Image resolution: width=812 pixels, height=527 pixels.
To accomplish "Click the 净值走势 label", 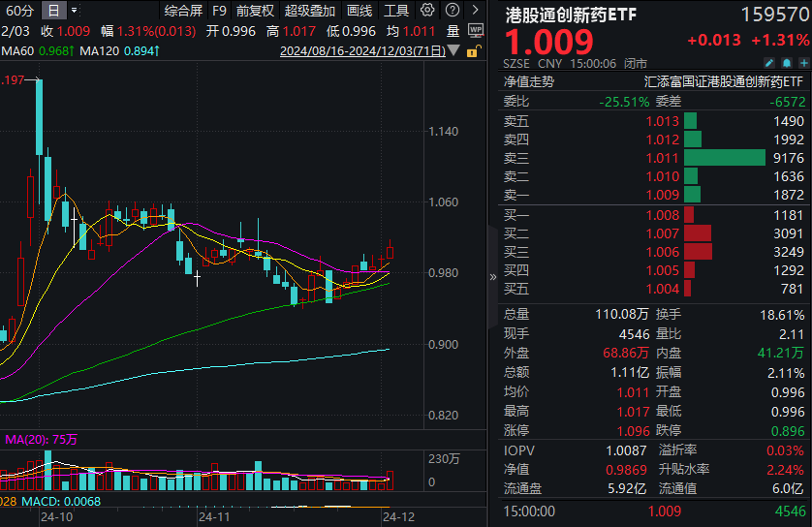I will pyautogui.click(x=528, y=82).
